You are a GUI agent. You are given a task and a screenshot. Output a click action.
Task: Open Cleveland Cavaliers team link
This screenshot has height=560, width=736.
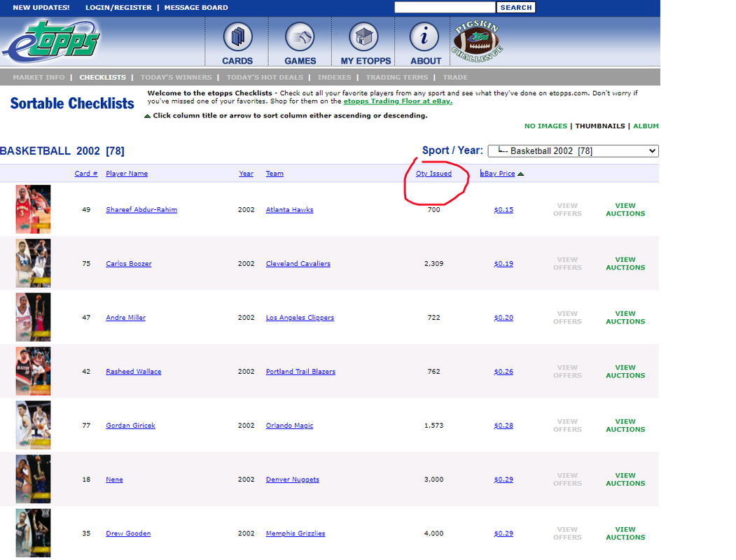[x=298, y=264]
